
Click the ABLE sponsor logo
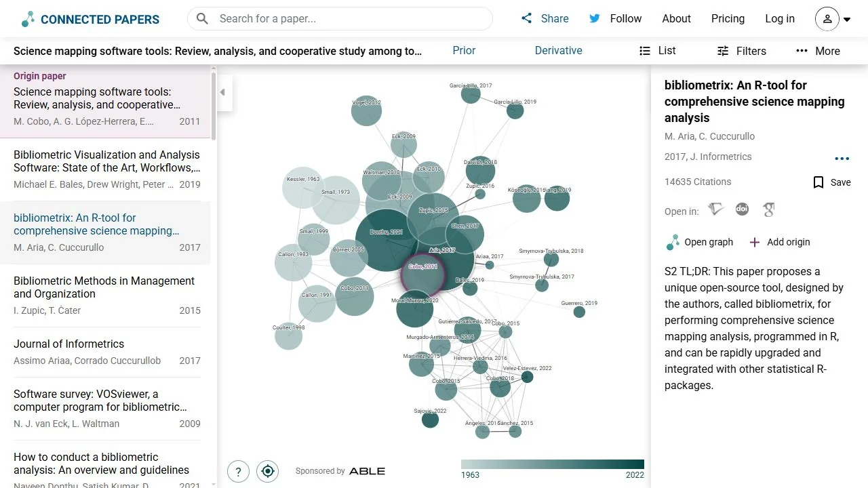pyautogui.click(x=367, y=471)
